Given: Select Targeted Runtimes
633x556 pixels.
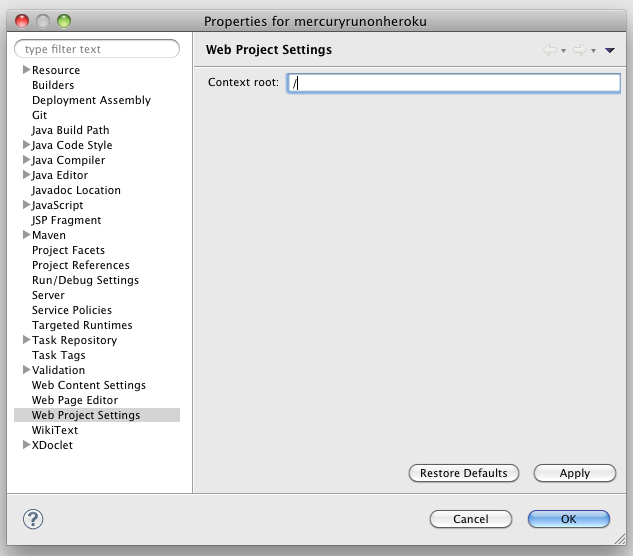Looking at the screenshot, I should pos(82,325).
